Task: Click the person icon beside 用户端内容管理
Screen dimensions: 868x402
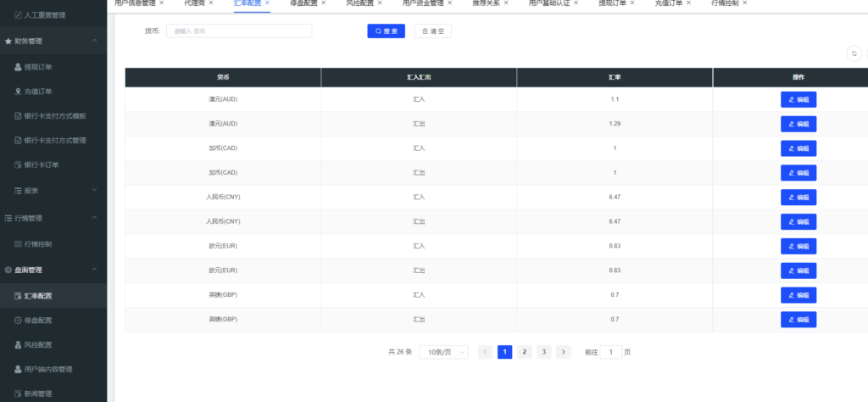Action: coord(18,369)
